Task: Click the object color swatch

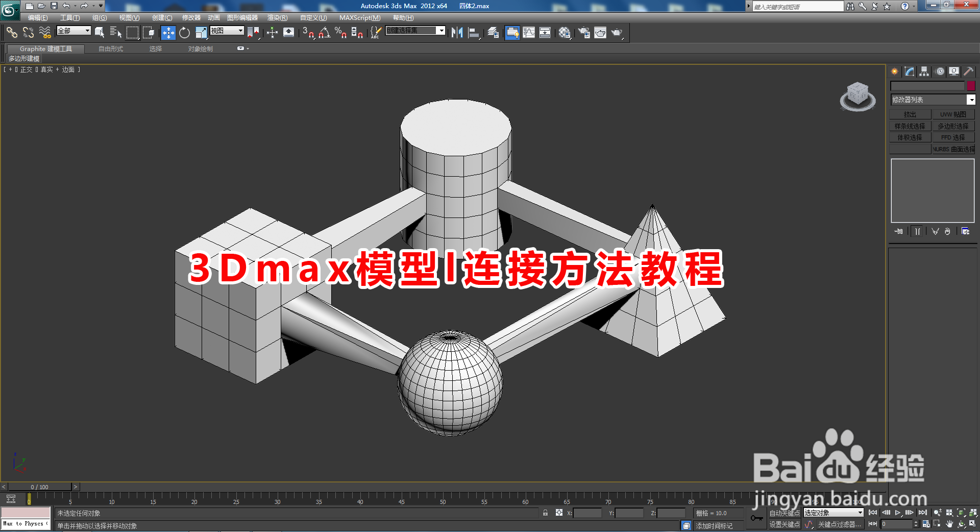Action: [971, 86]
